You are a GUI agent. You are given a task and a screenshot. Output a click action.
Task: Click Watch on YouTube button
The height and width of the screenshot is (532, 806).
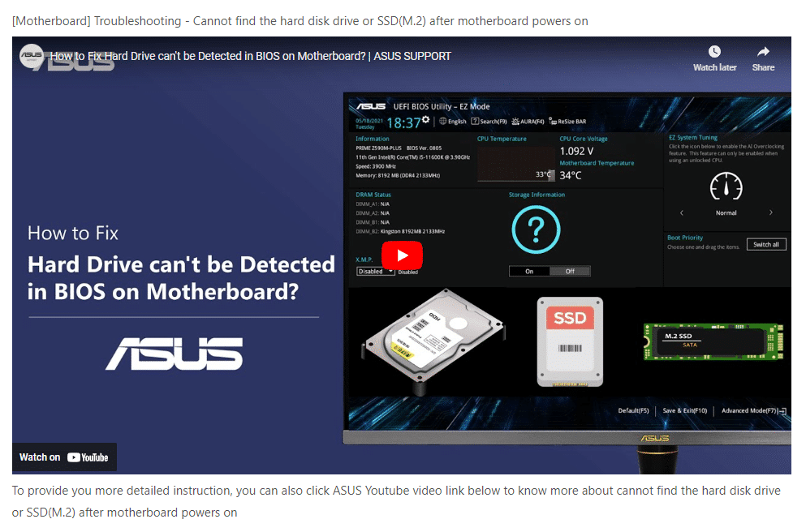(x=64, y=457)
